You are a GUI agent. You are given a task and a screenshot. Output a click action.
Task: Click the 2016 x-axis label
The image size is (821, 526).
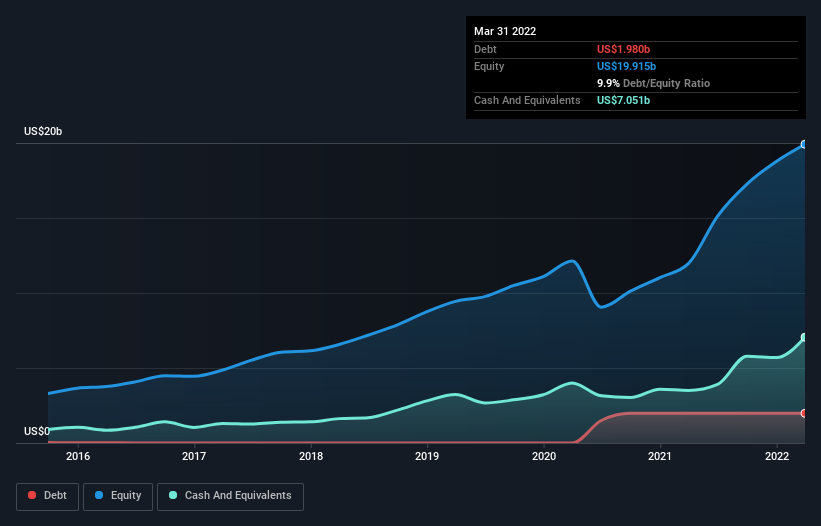pyautogui.click(x=78, y=456)
